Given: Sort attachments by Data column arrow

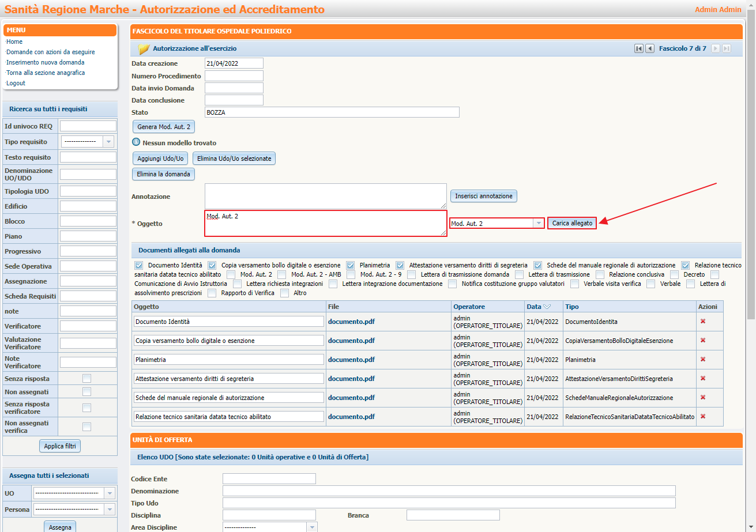Looking at the screenshot, I should 547,307.
